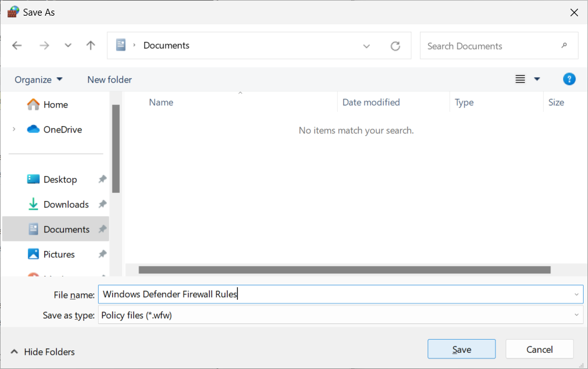588x369 pixels.
Task: Click the Documents folder icon in address bar
Action: point(120,46)
